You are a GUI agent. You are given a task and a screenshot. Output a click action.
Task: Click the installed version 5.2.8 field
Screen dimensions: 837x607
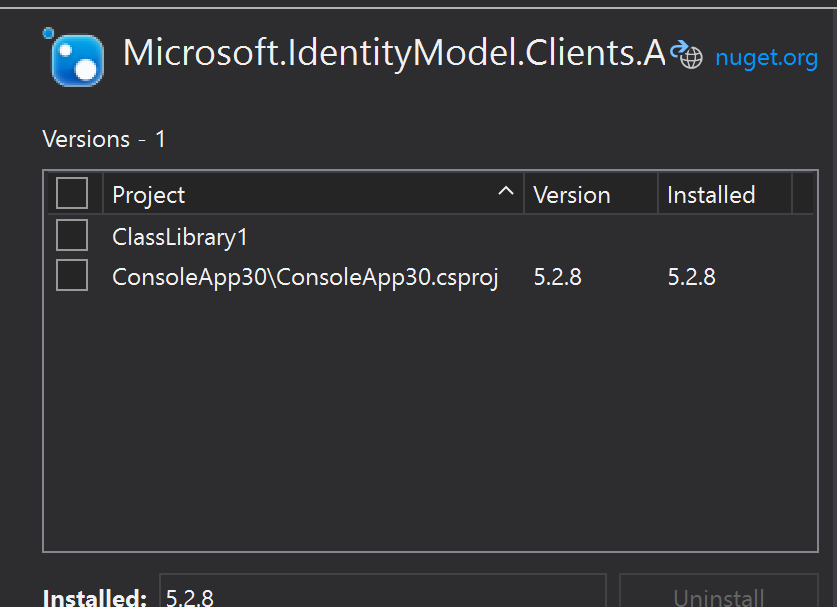[x=383, y=591]
